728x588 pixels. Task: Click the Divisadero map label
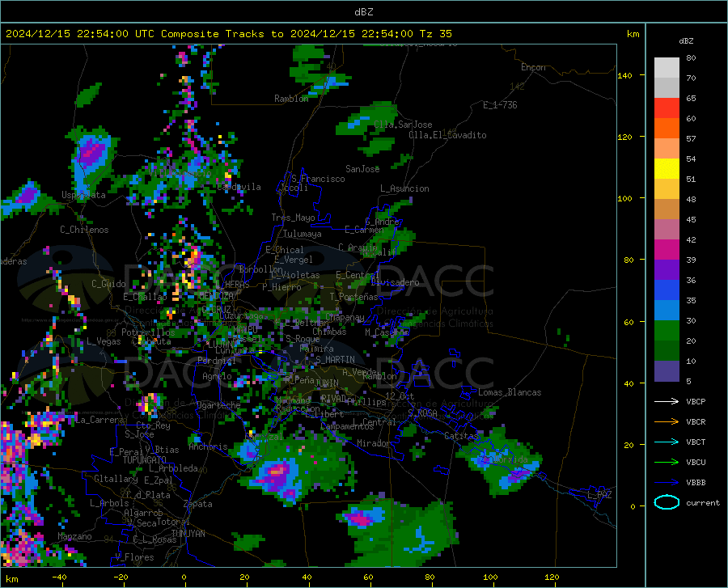395,282
